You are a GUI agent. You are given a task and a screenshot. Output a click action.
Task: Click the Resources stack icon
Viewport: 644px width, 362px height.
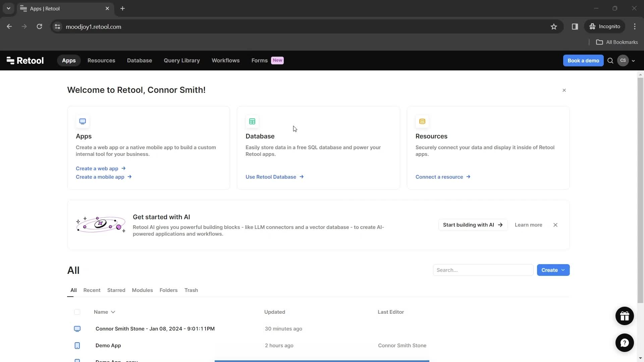coord(422,121)
